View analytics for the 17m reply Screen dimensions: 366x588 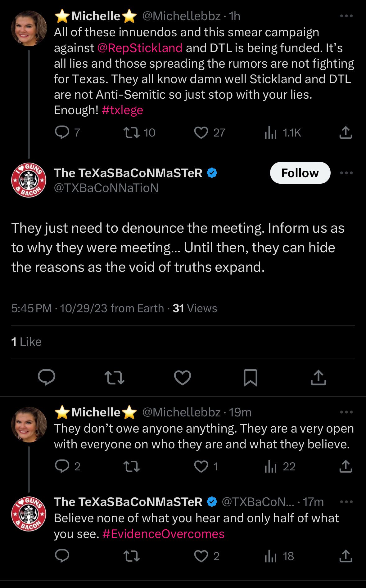[x=271, y=556]
